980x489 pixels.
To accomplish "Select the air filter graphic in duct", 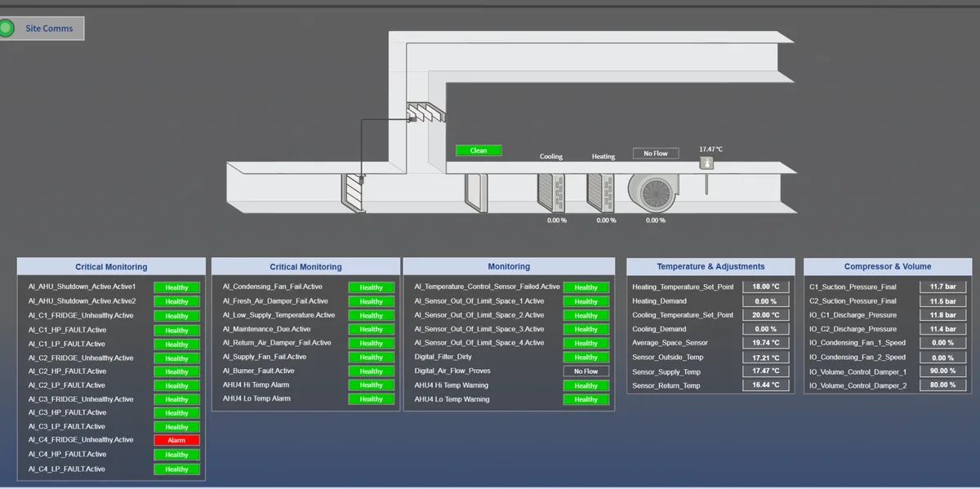I will 476,193.
